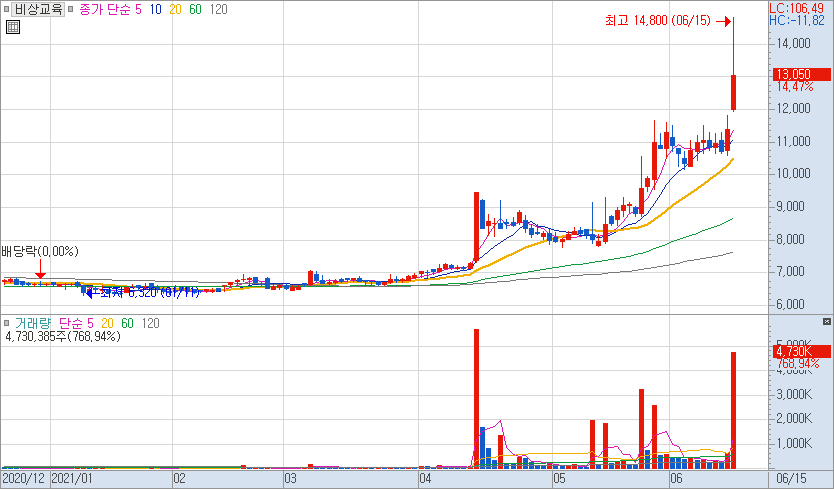Select the 10-day moving average legend
Image resolution: width=834 pixels, height=489 pixels.
coord(155,10)
